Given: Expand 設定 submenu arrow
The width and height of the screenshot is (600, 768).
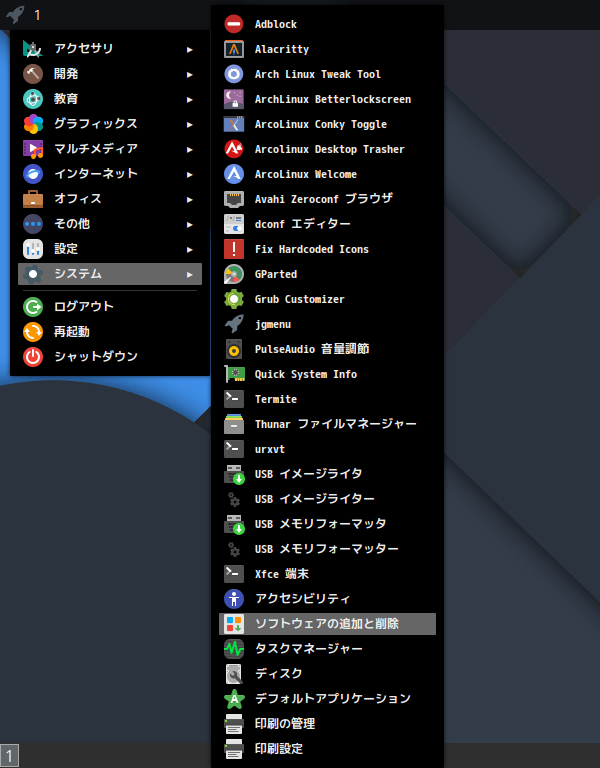Looking at the screenshot, I should coord(190,249).
